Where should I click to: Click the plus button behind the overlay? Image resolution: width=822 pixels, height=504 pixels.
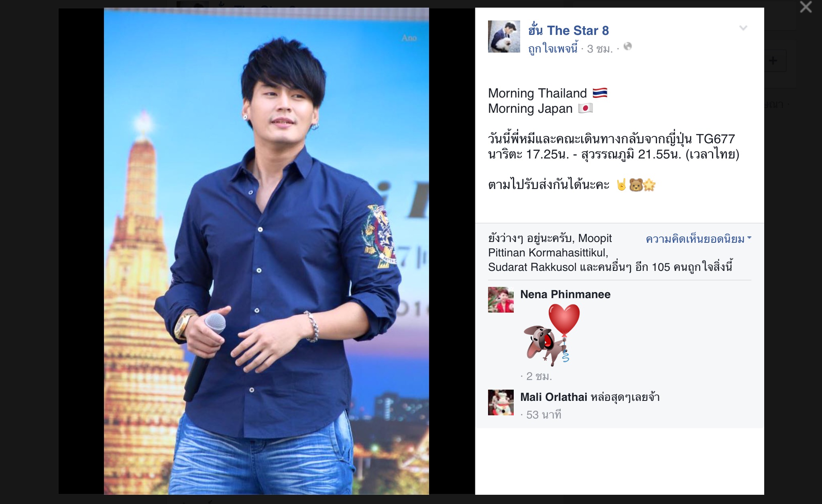[x=773, y=61]
